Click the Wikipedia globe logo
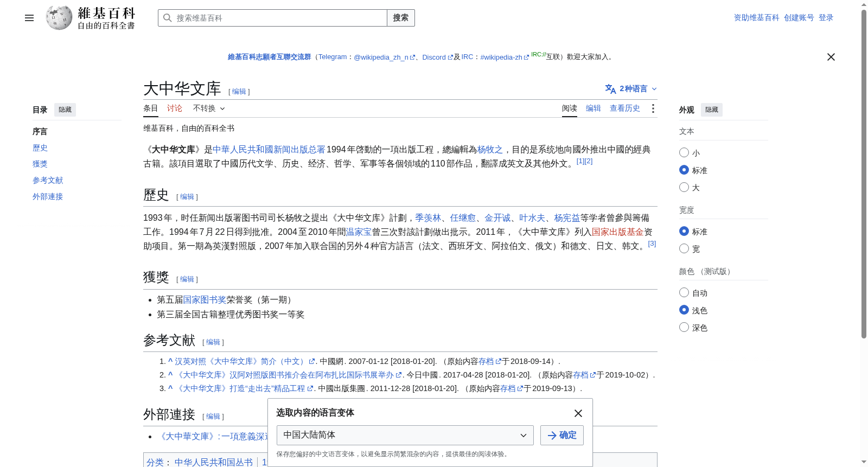 pos(59,18)
